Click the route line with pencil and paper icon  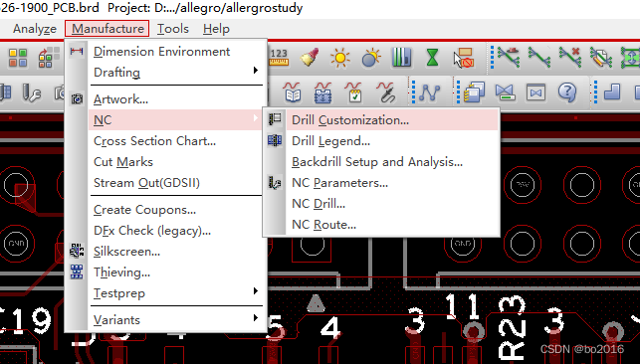(601, 57)
